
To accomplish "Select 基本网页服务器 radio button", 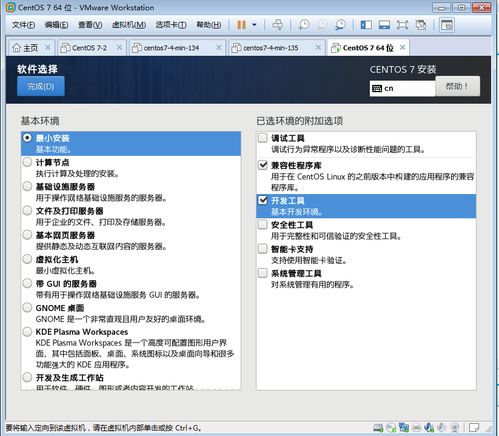I will click(27, 235).
